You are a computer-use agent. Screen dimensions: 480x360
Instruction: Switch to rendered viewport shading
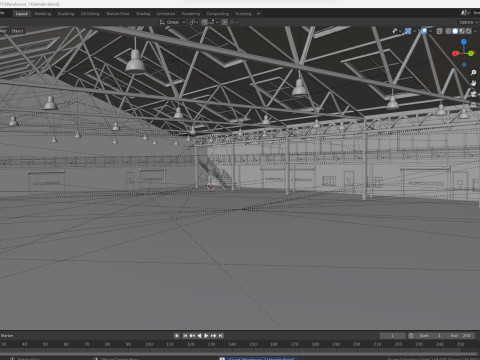pos(468,31)
